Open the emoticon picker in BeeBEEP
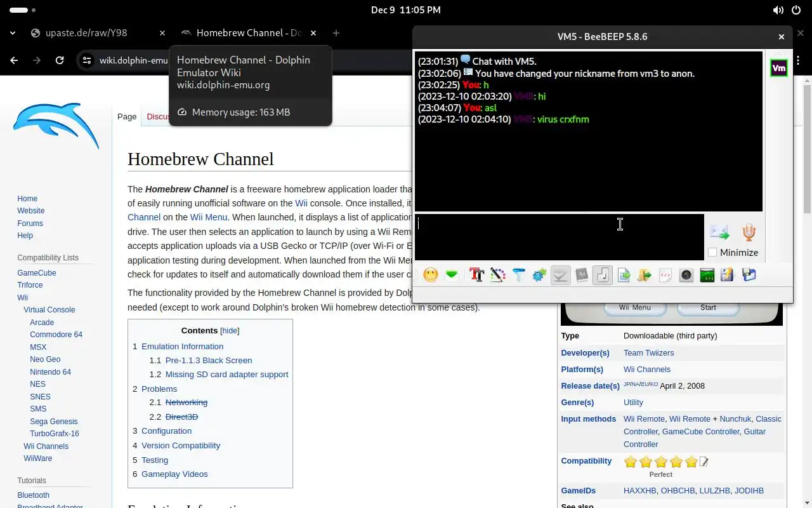 [431, 275]
